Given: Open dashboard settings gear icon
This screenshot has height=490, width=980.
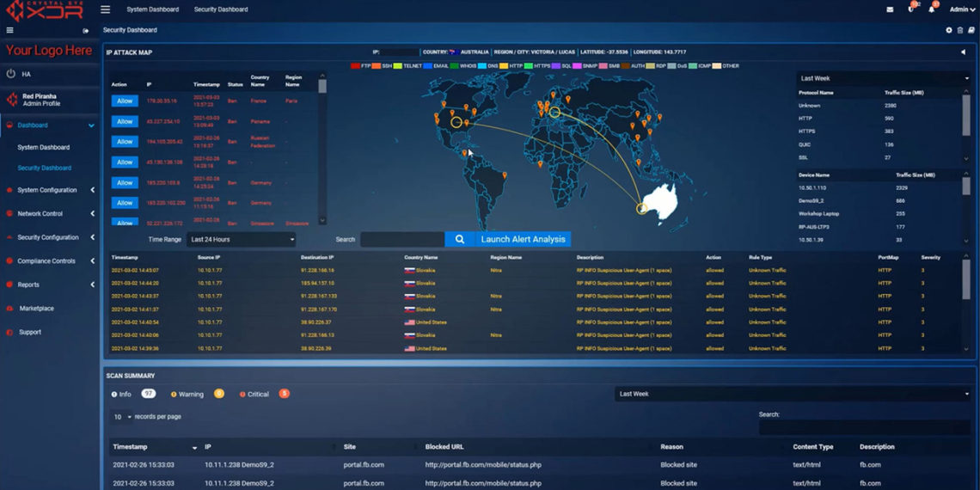Looking at the screenshot, I should [x=949, y=30].
